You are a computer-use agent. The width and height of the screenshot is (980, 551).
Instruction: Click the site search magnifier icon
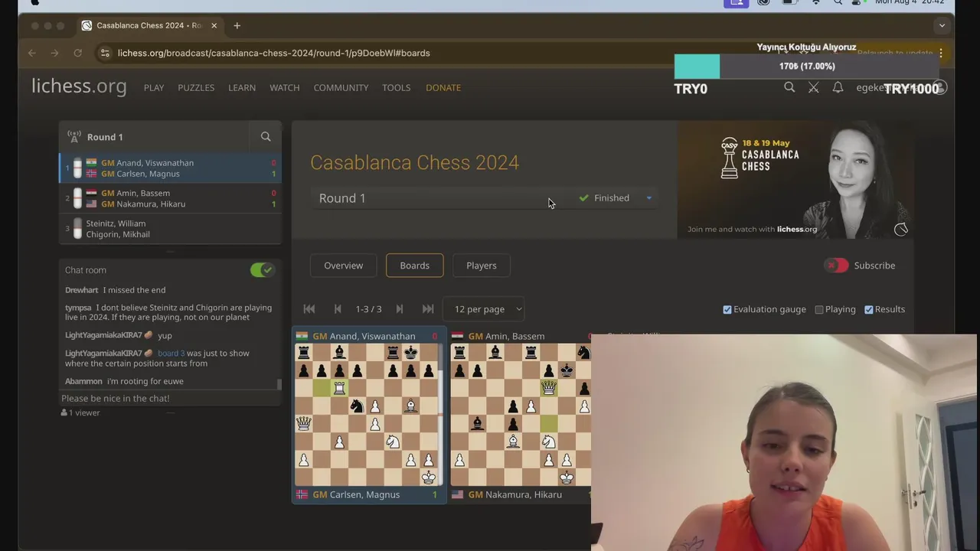click(789, 87)
